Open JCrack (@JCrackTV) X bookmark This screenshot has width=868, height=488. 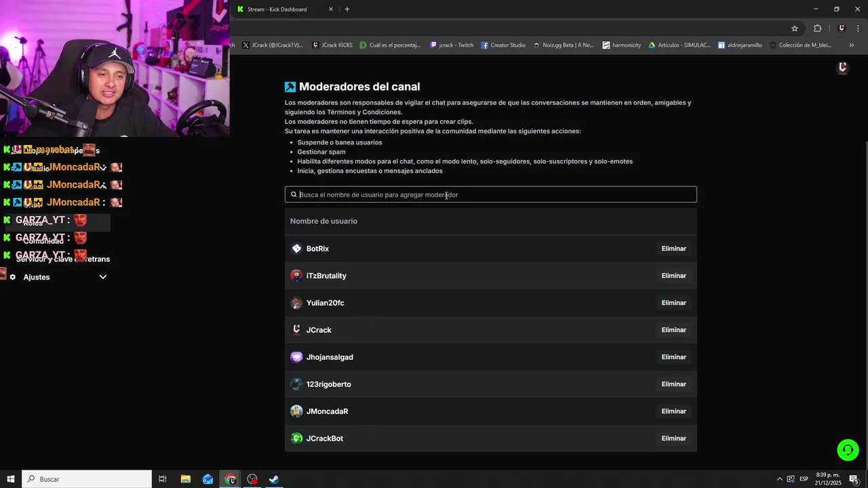272,45
